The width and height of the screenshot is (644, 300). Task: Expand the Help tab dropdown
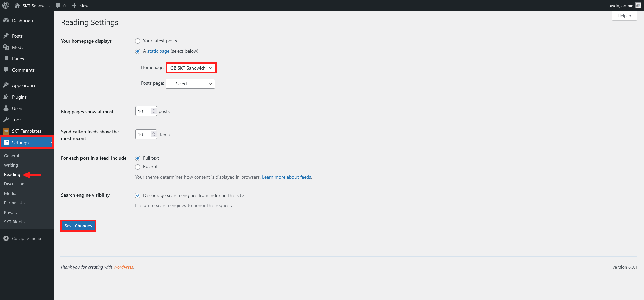click(624, 16)
